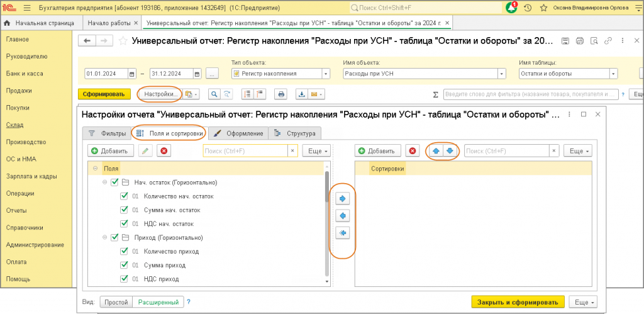Uncheck Количество нач. остаток field
This screenshot has width=644, height=314.
coord(124,196)
